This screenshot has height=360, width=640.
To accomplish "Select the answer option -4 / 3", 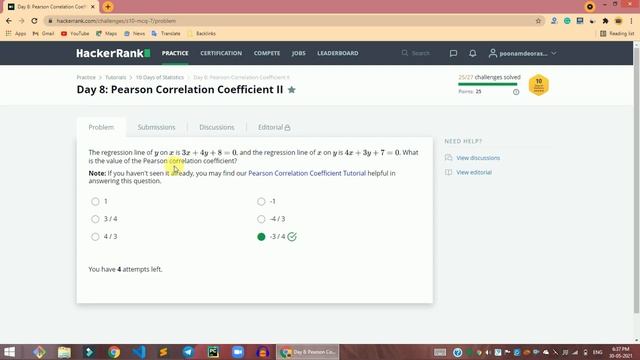I will (x=261, y=219).
